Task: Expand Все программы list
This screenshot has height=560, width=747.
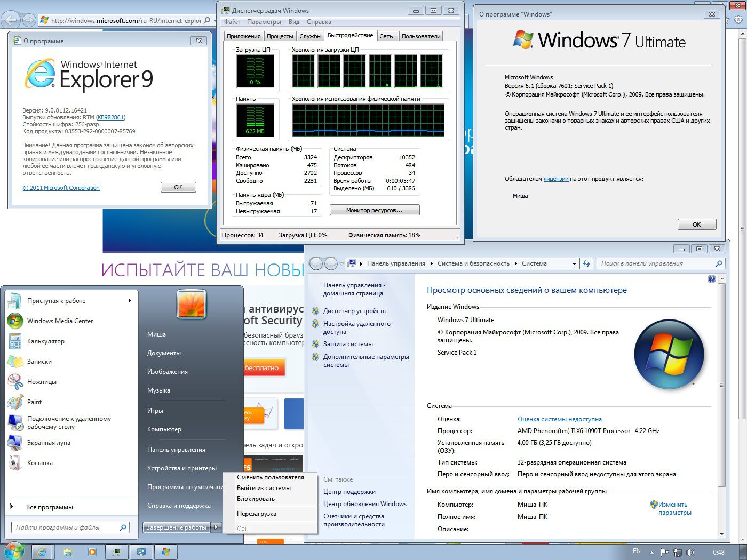Action: tap(71, 507)
